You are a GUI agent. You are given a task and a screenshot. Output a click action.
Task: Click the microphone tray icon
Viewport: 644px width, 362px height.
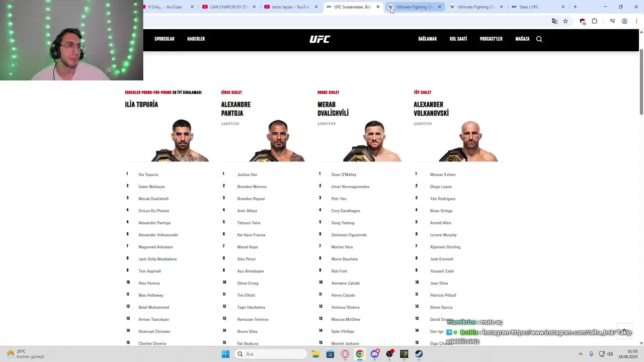coord(591,354)
